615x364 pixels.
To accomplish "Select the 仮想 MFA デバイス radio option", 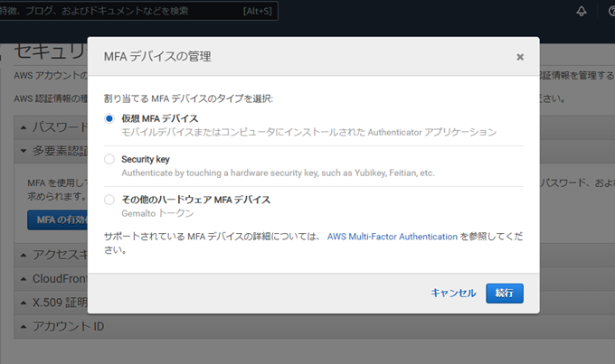I will (x=109, y=118).
